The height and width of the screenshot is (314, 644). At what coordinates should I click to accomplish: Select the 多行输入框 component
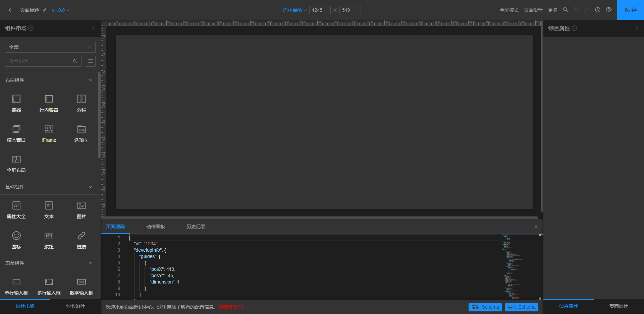coord(49,287)
